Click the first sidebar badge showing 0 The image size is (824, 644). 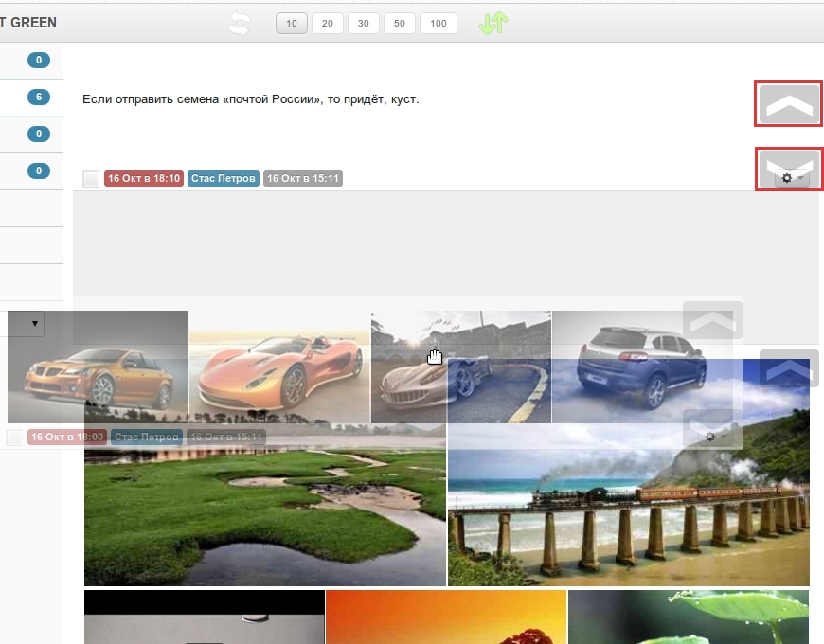click(x=39, y=61)
